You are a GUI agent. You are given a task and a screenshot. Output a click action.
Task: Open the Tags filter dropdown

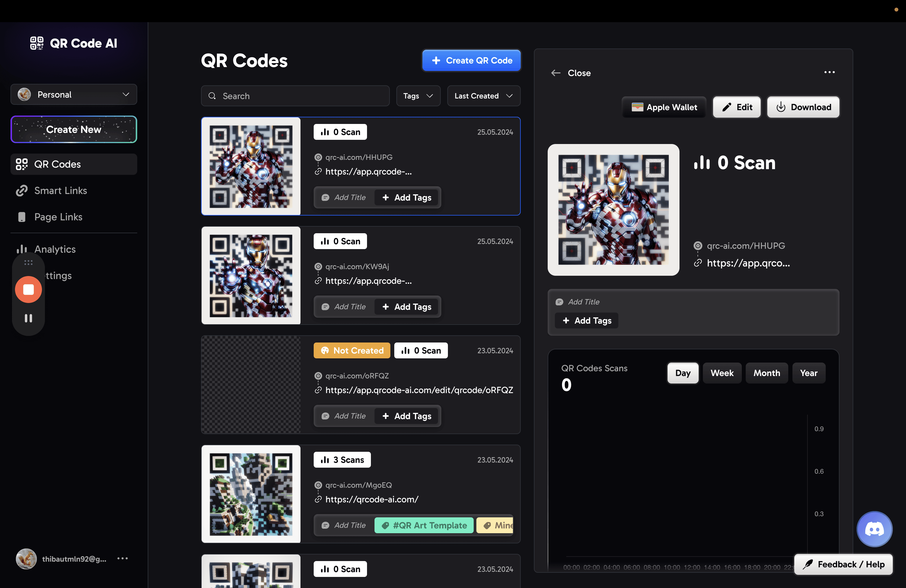click(x=418, y=96)
